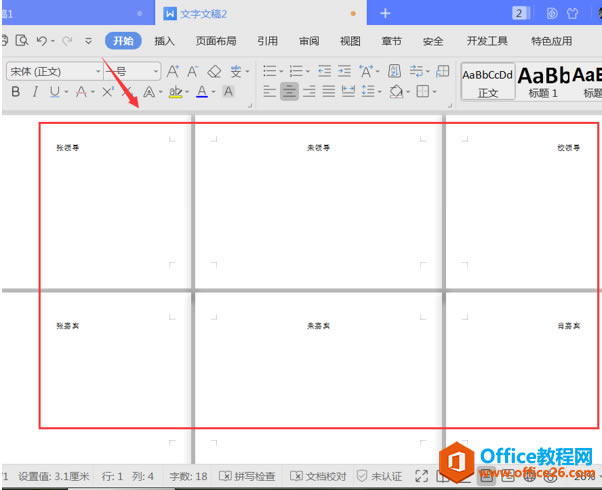This screenshot has width=602, height=490.
Task: Click the clear formatting eraser icon
Action: coord(214,71)
